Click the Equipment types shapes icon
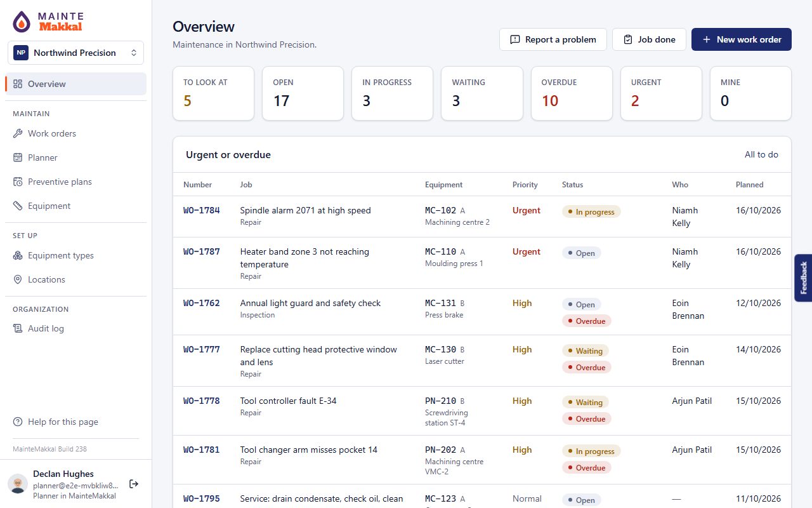This screenshot has height=508, width=812. pos(18,255)
